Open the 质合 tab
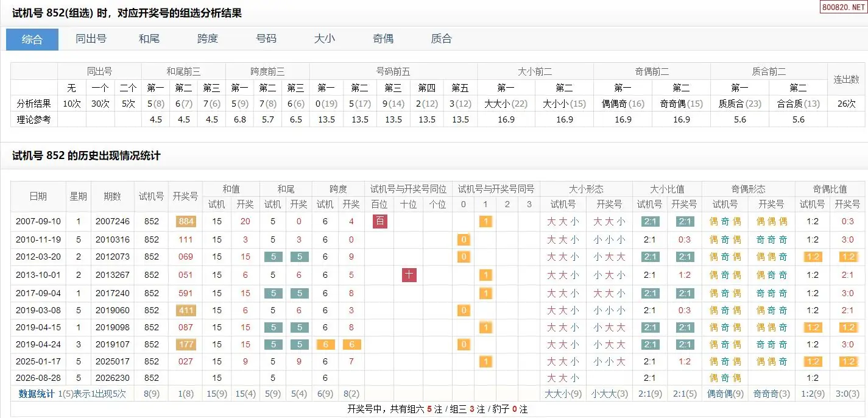Screen dimensions: 868x418 [442, 39]
